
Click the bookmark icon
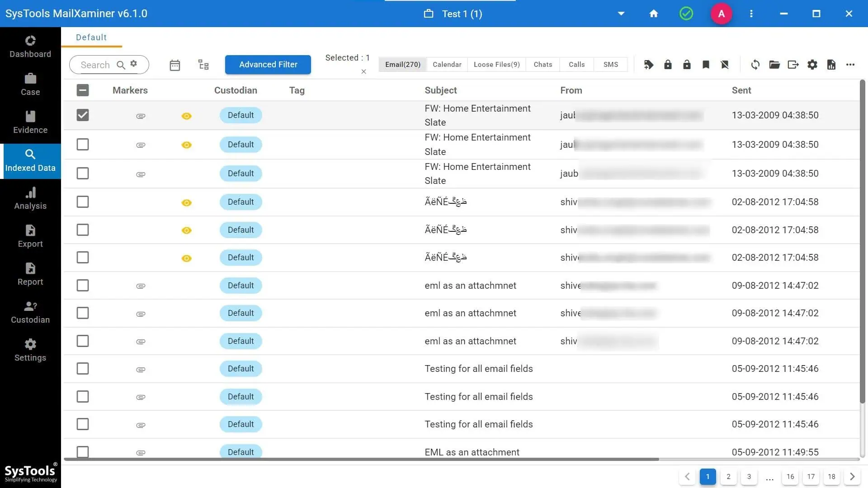(706, 65)
